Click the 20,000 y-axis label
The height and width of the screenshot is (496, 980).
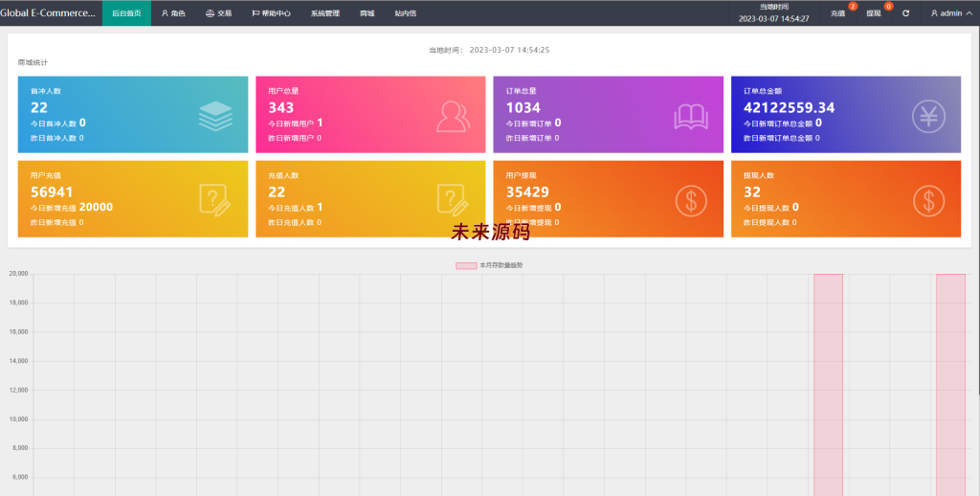[18, 274]
